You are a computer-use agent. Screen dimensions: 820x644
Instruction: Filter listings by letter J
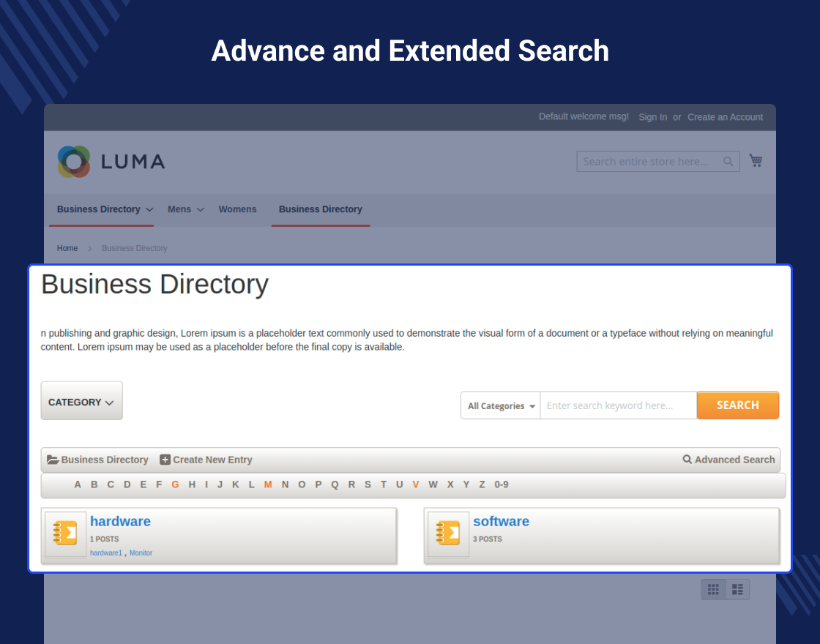(x=220, y=484)
